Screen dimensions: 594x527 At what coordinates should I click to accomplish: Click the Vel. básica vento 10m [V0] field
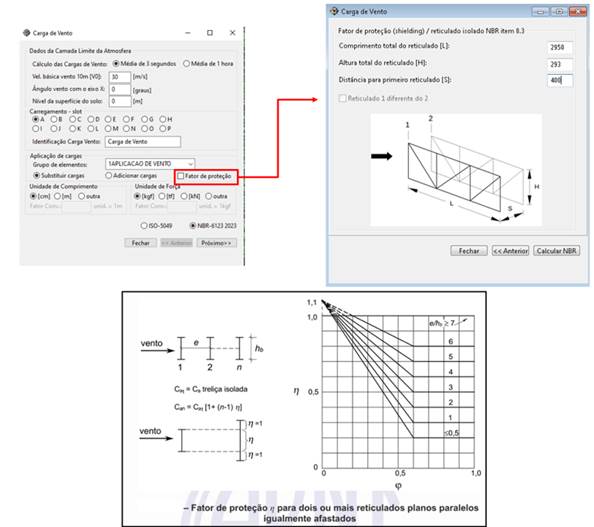click(120, 77)
